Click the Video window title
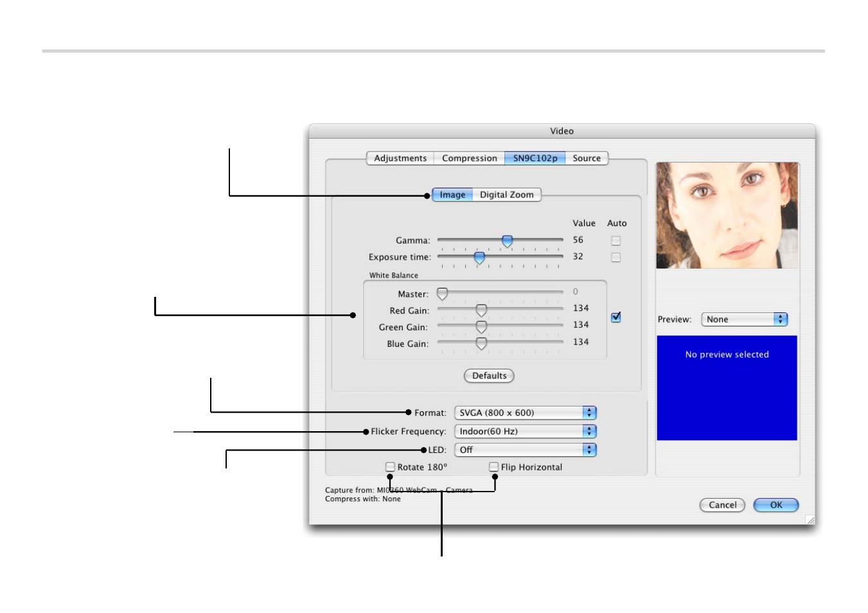868x613 pixels. click(x=562, y=131)
